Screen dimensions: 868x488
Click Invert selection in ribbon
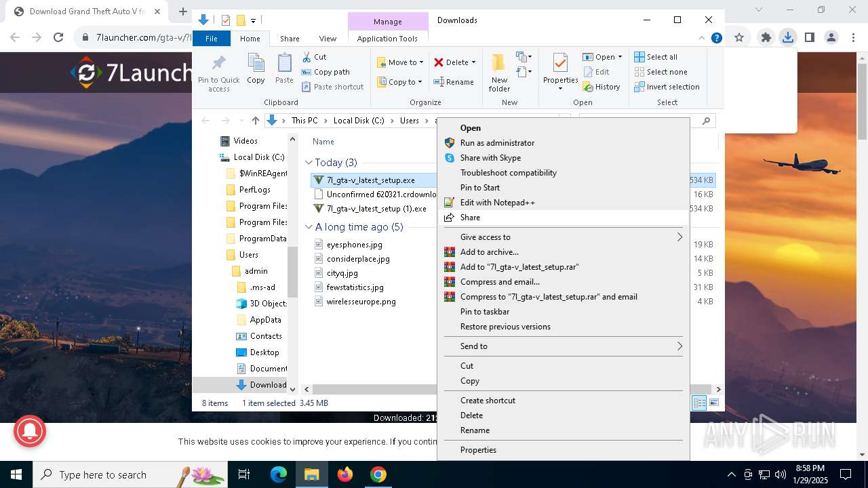point(667,87)
